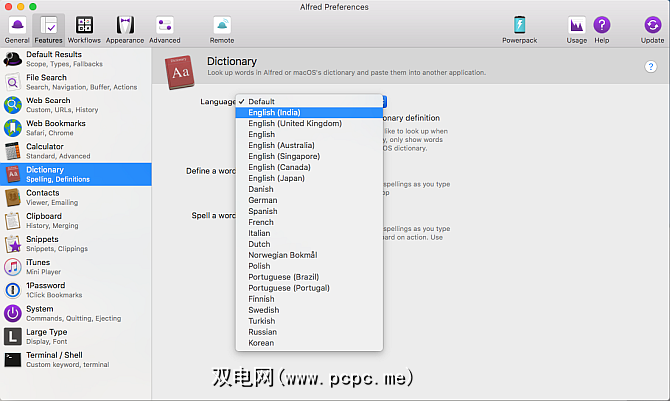Select Swedish dictionary language
Image resolution: width=670 pixels, height=401 pixels.
(x=309, y=310)
